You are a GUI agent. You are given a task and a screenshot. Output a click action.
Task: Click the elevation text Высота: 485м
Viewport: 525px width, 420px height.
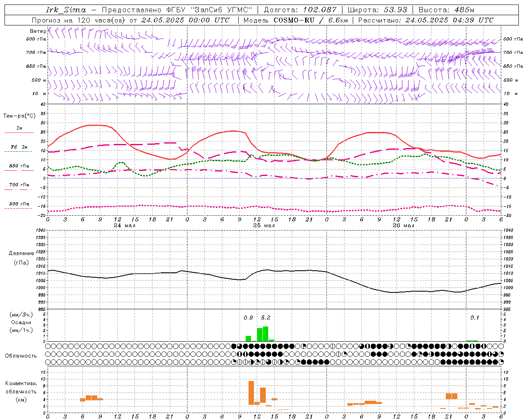[x=446, y=10]
